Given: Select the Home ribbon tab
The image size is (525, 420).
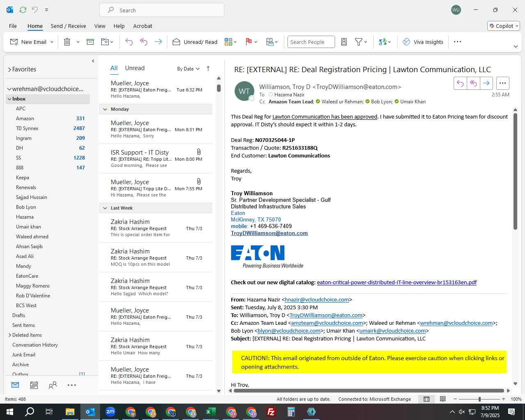Looking at the screenshot, I should point(35,26).
